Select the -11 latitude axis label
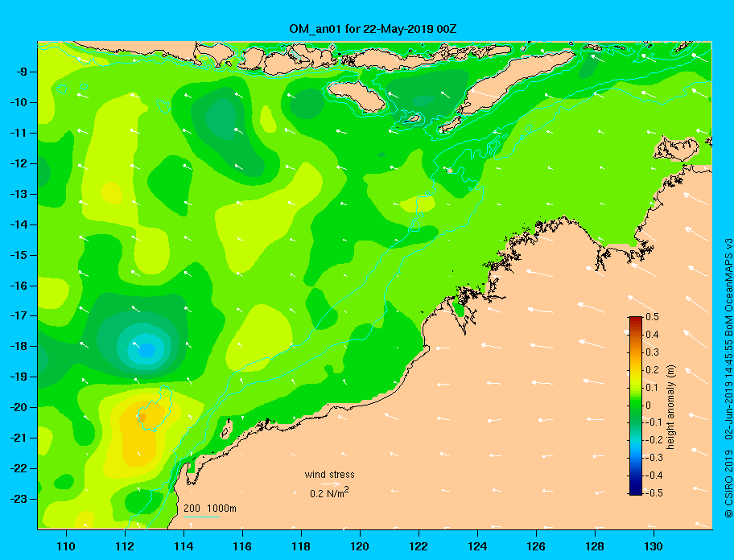The width and height of the screenshot is (734, 560). (19, 133)
